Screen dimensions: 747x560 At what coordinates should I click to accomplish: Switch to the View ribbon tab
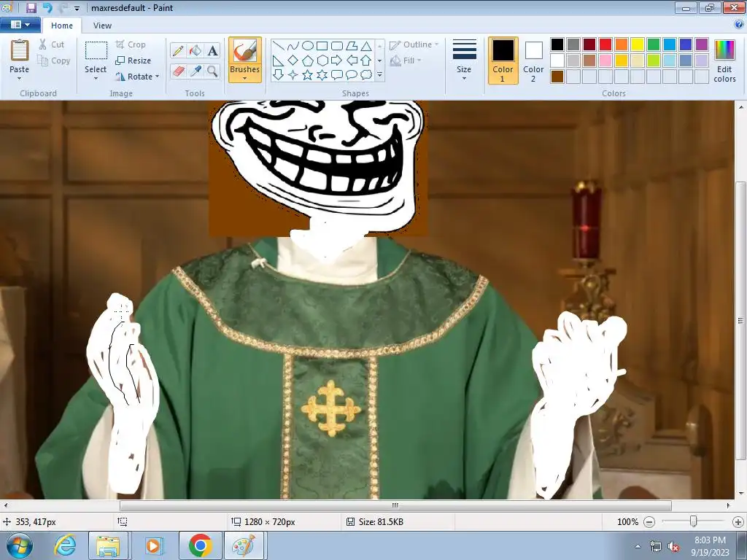pos(102,26)
